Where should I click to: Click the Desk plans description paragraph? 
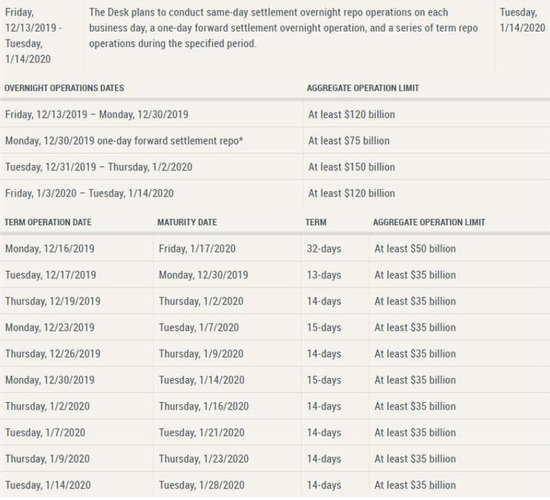[283, 28]
